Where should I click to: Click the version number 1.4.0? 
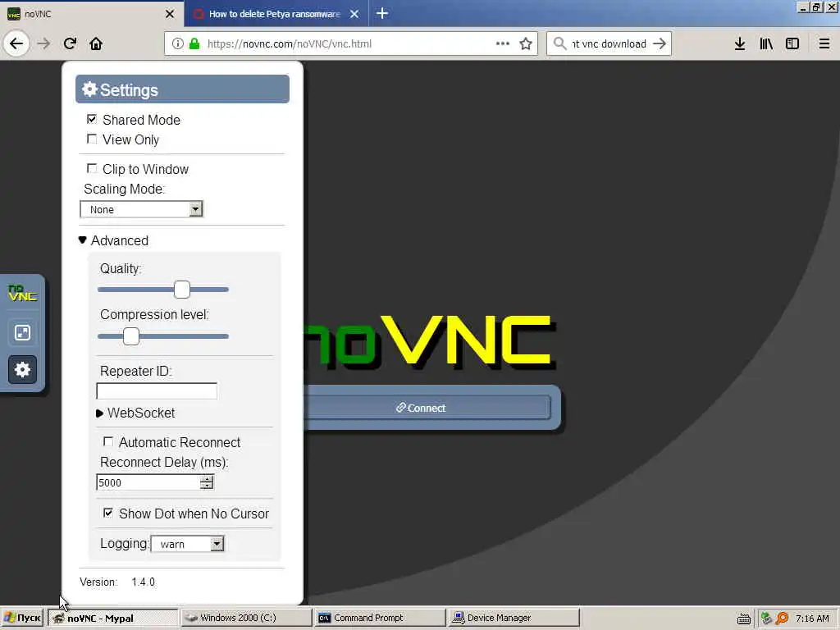click(143, 582)
